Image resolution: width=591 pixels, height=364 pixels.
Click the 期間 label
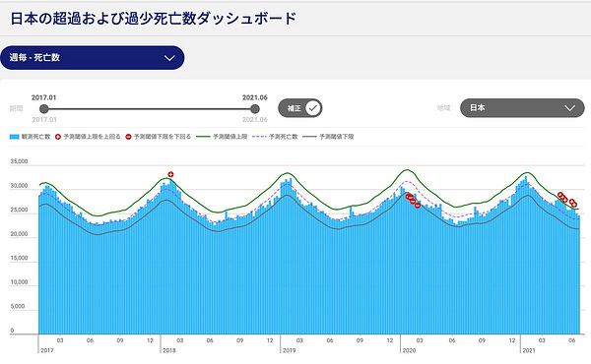16,108
